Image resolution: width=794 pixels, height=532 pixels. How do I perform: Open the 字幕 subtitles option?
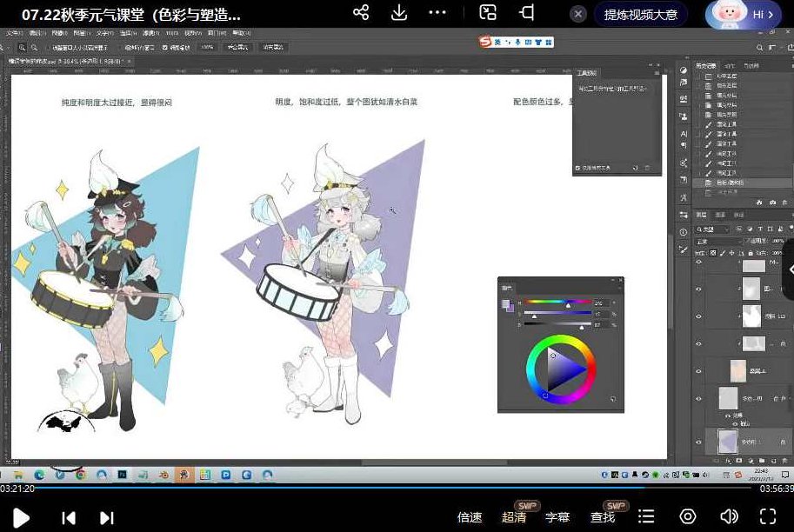pos(557,517)
